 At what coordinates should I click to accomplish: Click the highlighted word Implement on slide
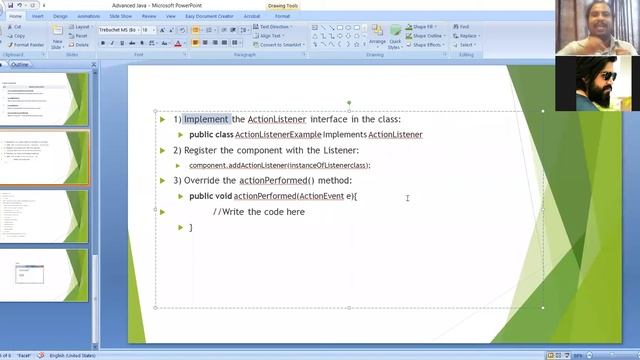tap(206, 119)
